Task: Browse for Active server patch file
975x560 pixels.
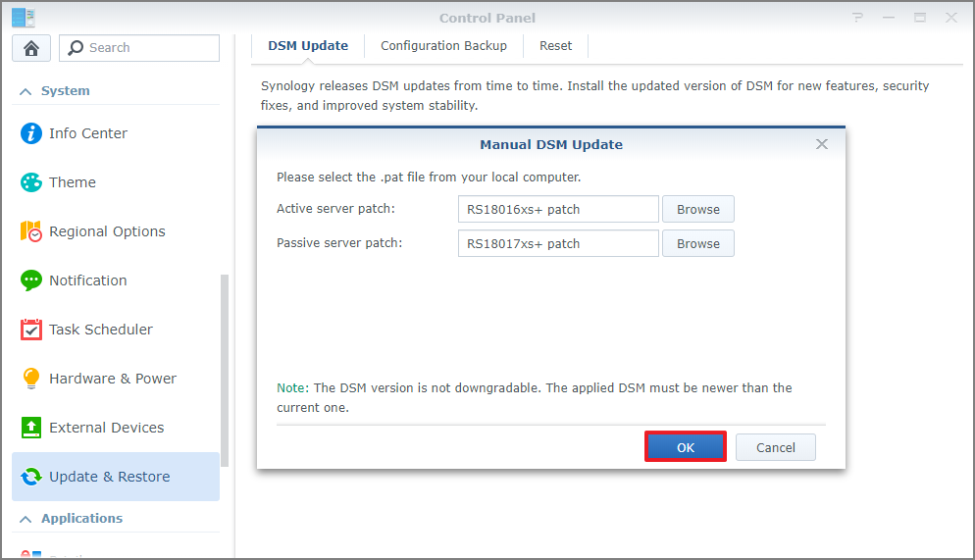Action: [697, 209]
